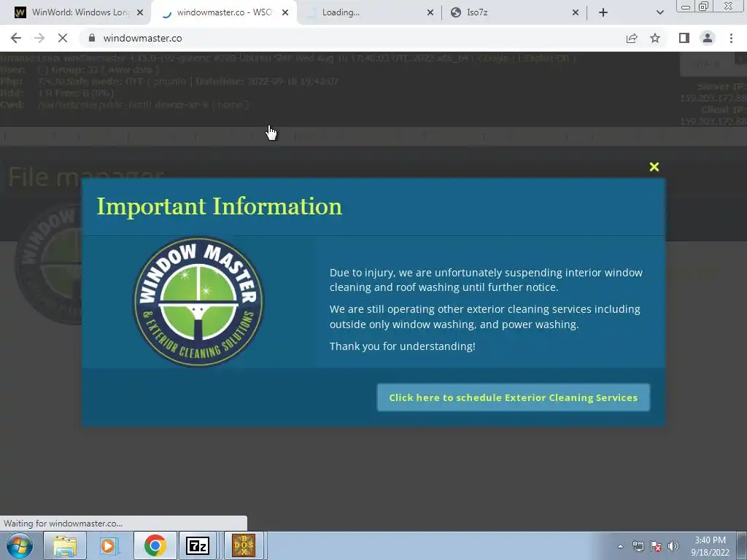The width and height of the screenshot is (747, 560).
Task: Open Chrome's three-dot menu
Action: (731, 38)
